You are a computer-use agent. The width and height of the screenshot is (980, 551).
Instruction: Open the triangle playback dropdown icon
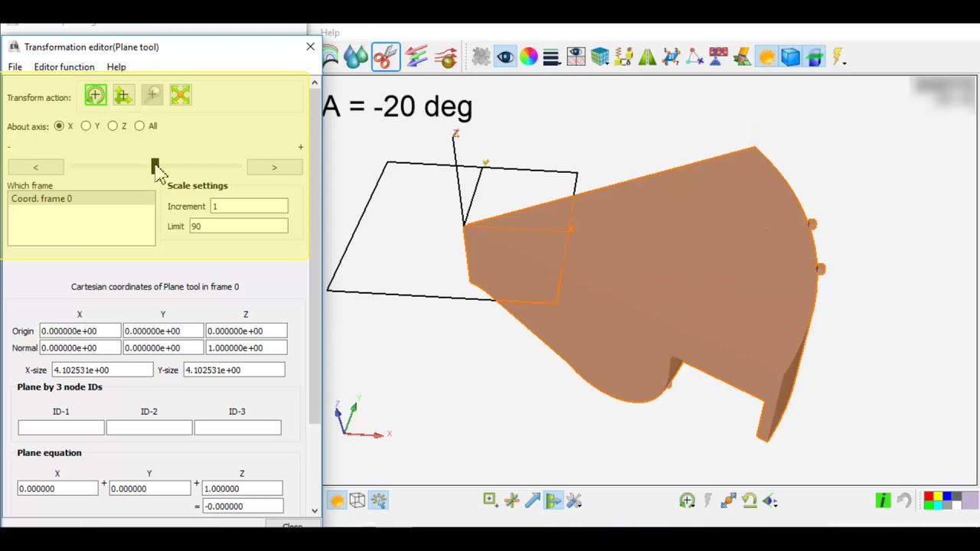(x=770, y=500)
